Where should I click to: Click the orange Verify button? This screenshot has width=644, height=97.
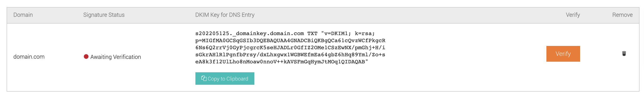tap(563, 54)
